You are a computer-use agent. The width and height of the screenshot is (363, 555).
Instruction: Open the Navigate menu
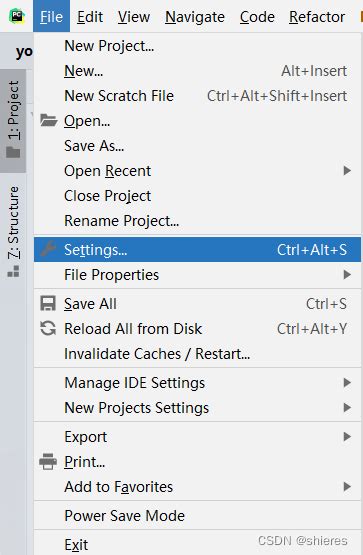pos(195,17)
